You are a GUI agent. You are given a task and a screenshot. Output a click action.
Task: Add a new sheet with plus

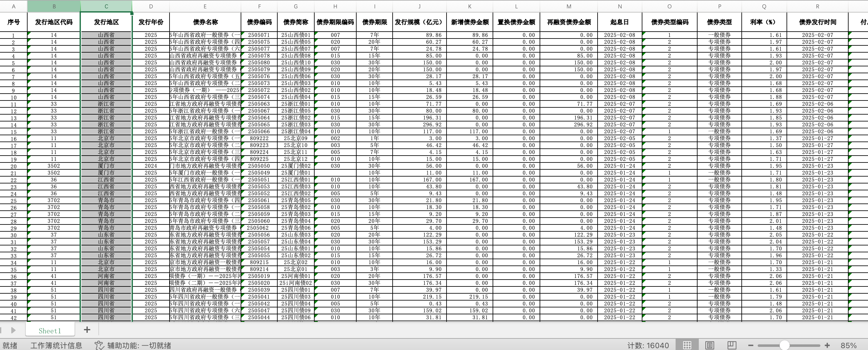[x=87, y=330]
